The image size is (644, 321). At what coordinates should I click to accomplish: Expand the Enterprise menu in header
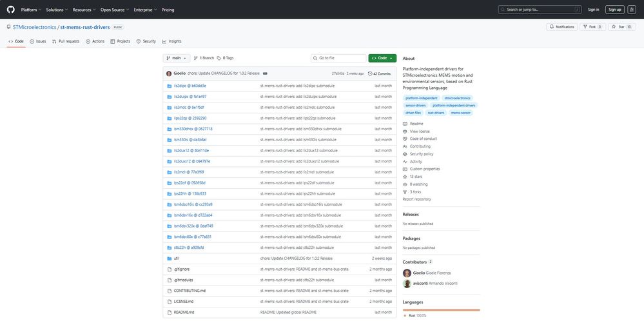(146, 10)
